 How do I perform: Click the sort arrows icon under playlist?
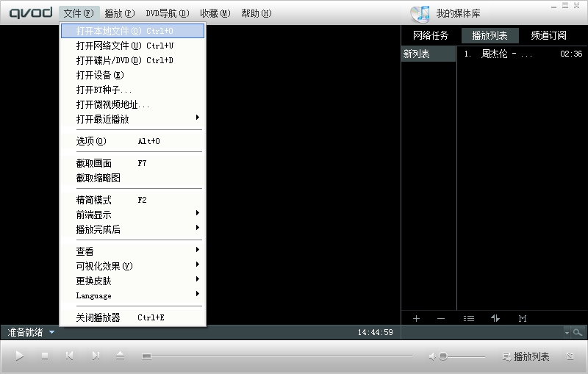(495, 319)
